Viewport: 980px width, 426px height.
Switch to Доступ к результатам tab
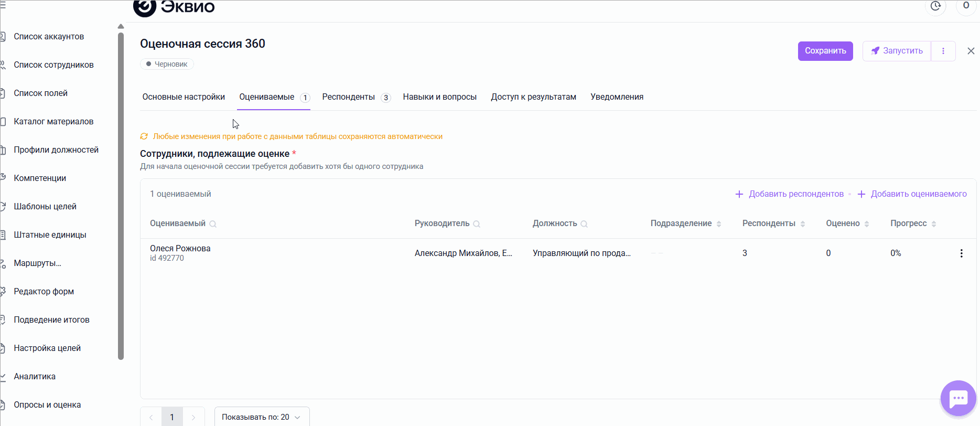pos(533,97)
